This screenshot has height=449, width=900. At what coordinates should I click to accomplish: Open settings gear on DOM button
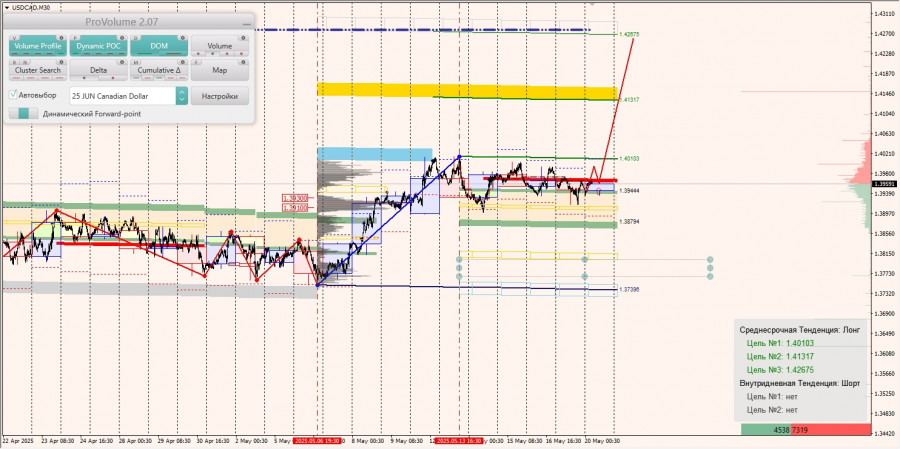(x=183, y=37)
